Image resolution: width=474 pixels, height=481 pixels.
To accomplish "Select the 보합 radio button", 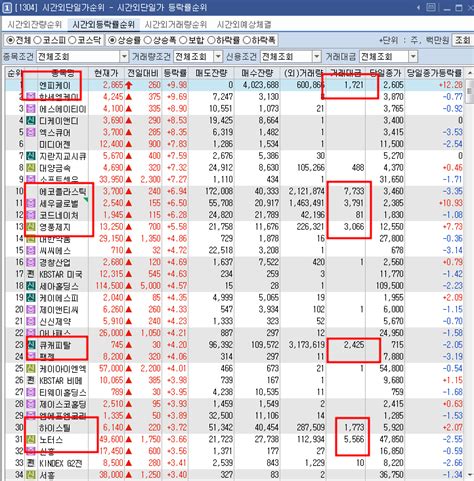I will [183, 40].
